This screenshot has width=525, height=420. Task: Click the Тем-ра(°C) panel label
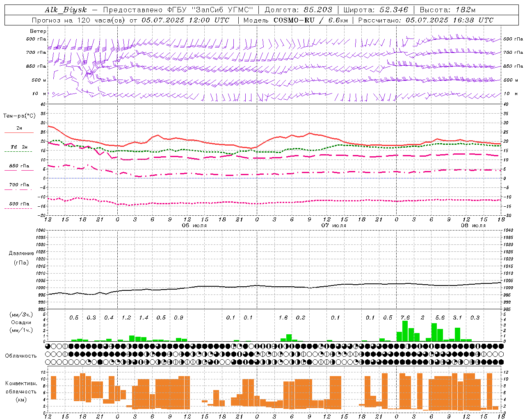[x=19, y=116]
